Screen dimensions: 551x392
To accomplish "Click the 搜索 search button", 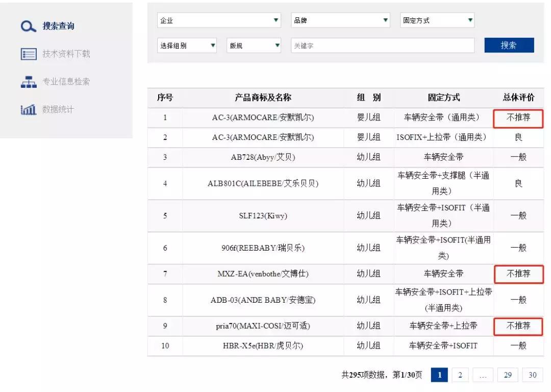I will (509, 45).
